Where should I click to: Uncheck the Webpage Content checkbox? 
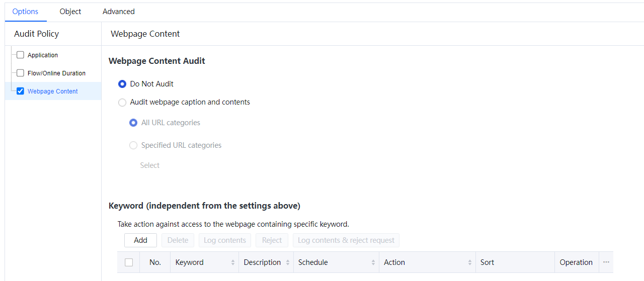point(21,91)
